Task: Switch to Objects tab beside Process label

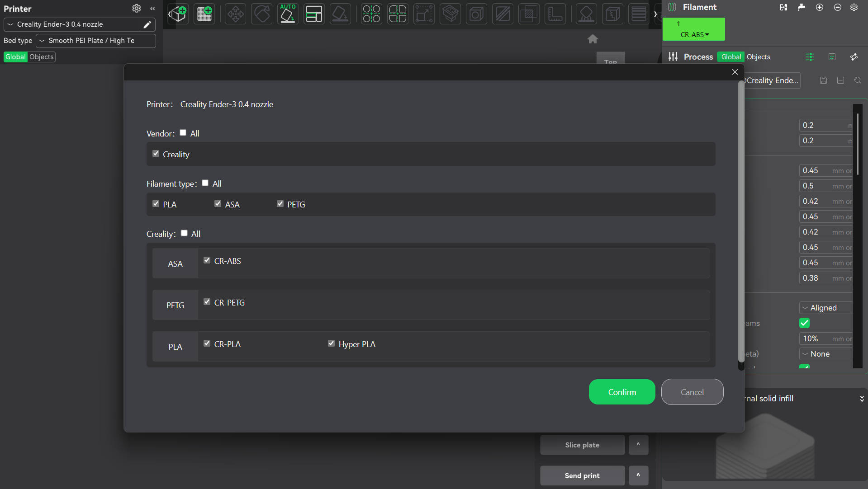Action: coord(759,57)
